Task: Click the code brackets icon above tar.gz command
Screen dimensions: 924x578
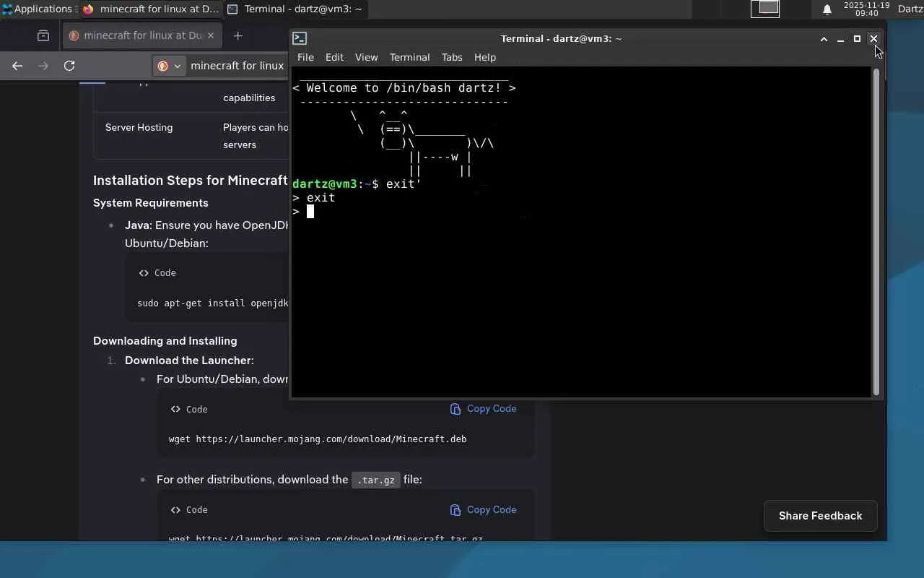Action: click(175, 510)
